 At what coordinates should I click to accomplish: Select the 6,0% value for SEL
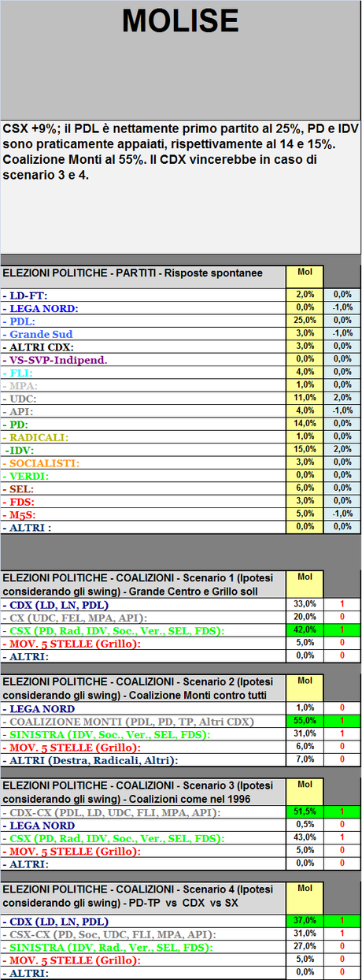point(305,488)
